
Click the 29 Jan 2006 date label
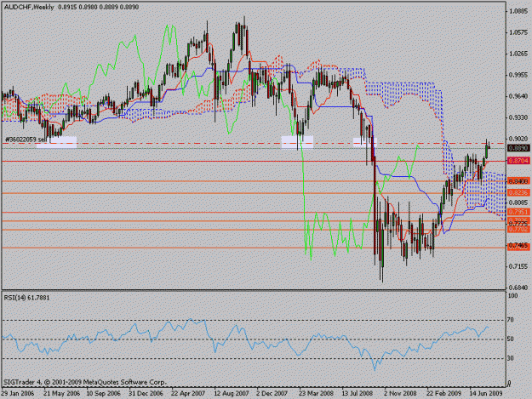pos(18,394)
